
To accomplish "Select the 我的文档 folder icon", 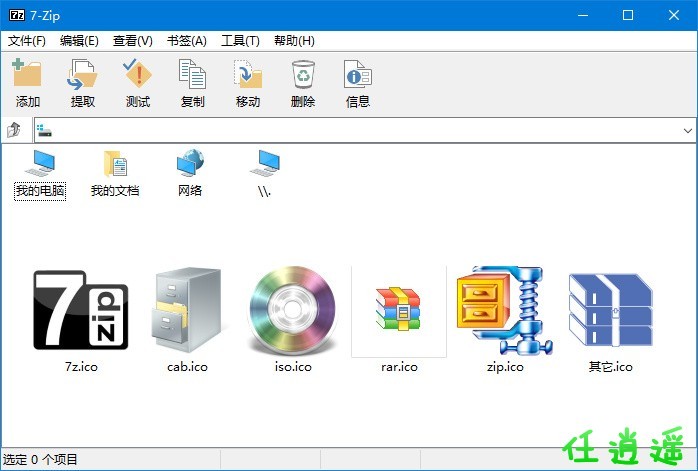I will click(x=115, y=163).
